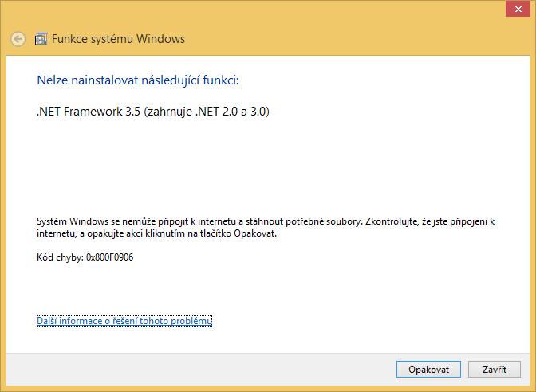The height and width of the screenshot is (392, 536).
Task: Click the empty footer area left of Opakovat
Action: point(199,370)
